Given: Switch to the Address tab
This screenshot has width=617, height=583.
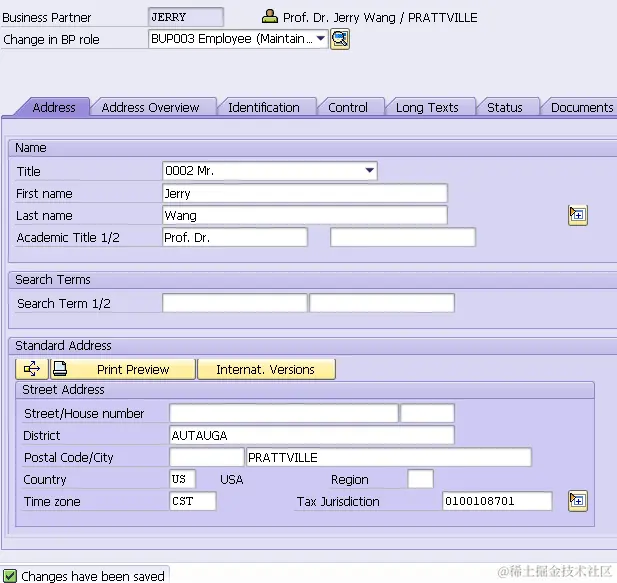Looking at the screenshot, I should click(54, 107).
